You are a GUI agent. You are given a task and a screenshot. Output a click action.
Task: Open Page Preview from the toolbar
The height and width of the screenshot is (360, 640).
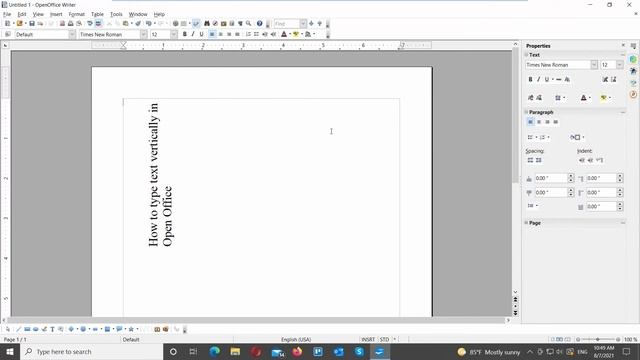[79, 24]
